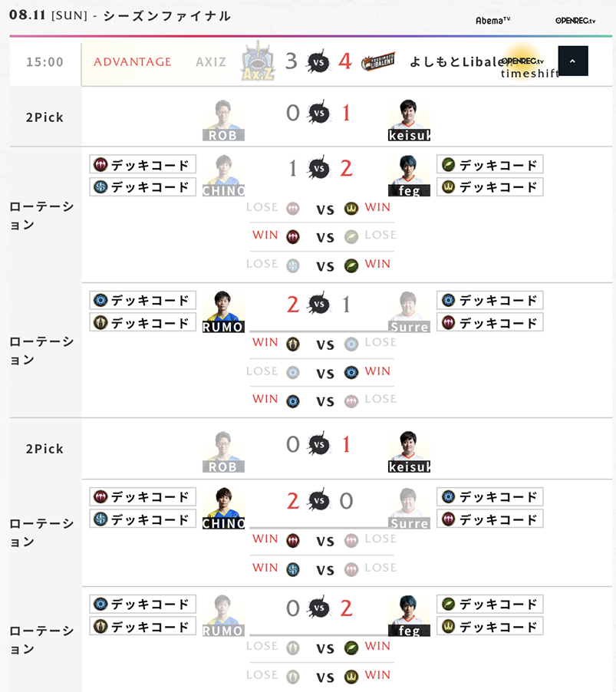Click the AXIZ team logo
Screen dimensions: 616x692
pos(258,61)
